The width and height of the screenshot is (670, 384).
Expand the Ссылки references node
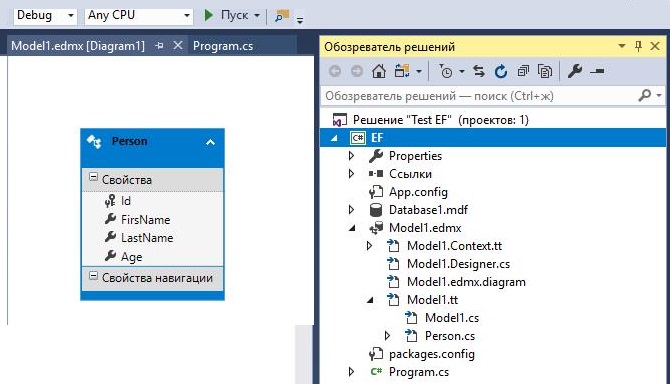coord(351,174)
